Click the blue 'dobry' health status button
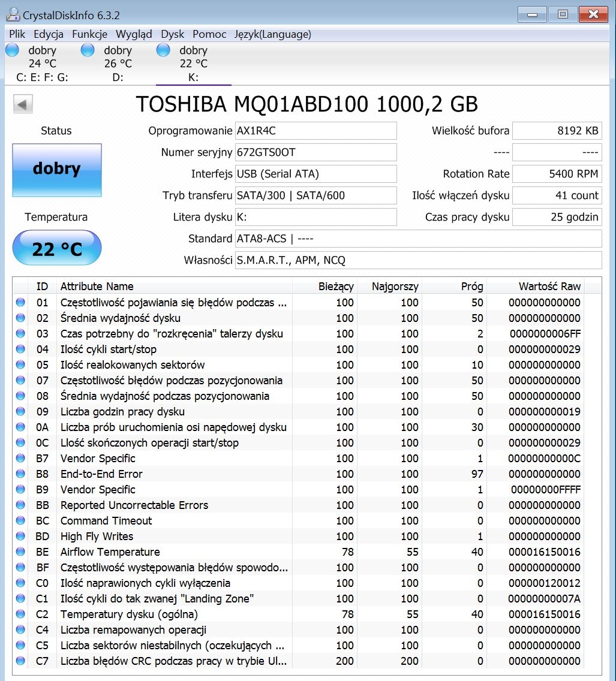Viewport: 616px width, 681px height. click(x=57, y=170)
